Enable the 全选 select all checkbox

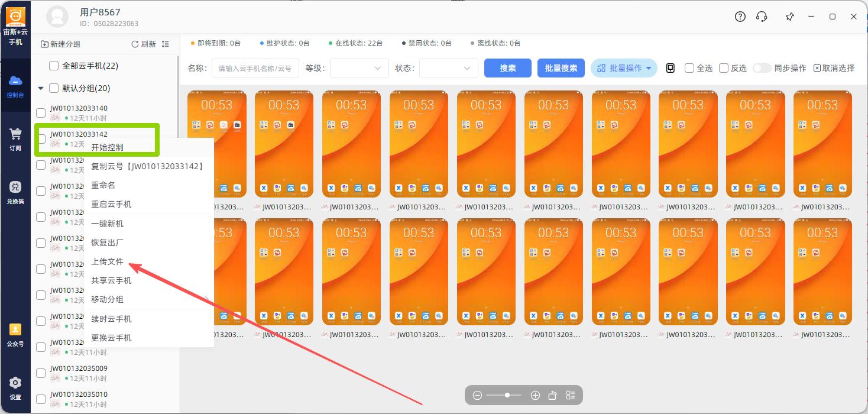click(689, 68)
